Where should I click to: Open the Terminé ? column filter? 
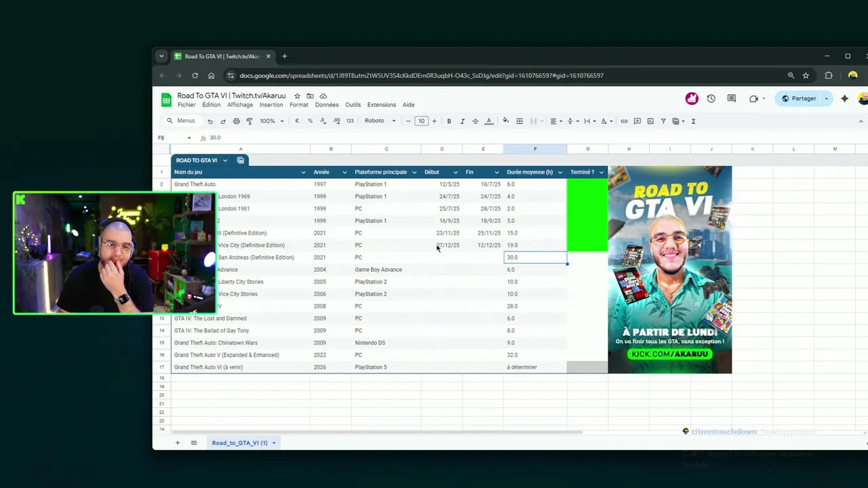[601, 172]
